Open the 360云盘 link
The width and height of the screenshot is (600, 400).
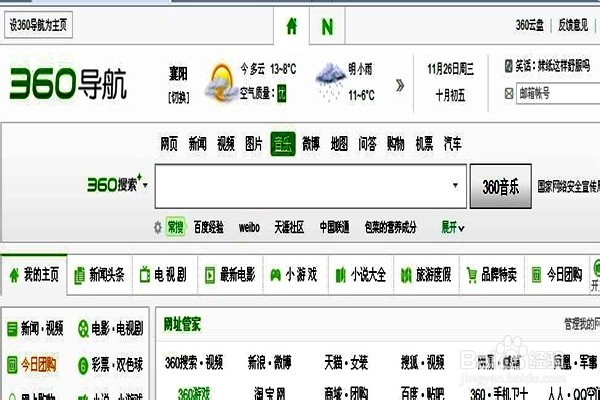[530, 25]
